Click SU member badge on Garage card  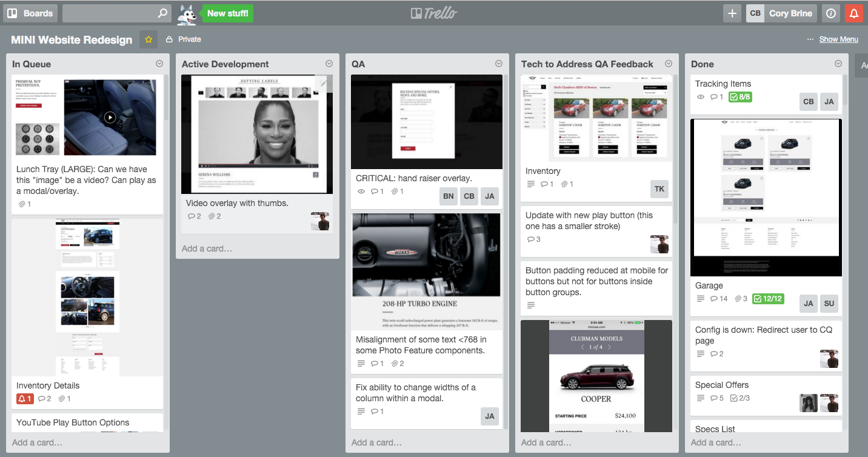829,304
